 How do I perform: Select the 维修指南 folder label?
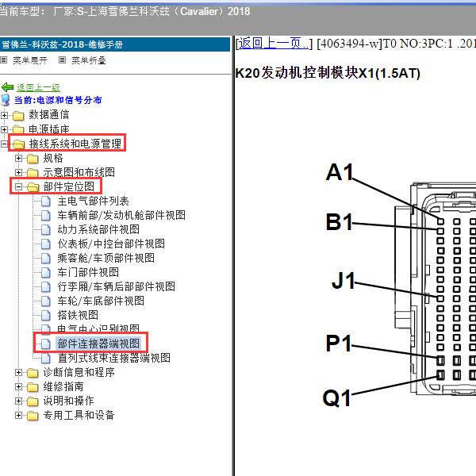point(63,386)
